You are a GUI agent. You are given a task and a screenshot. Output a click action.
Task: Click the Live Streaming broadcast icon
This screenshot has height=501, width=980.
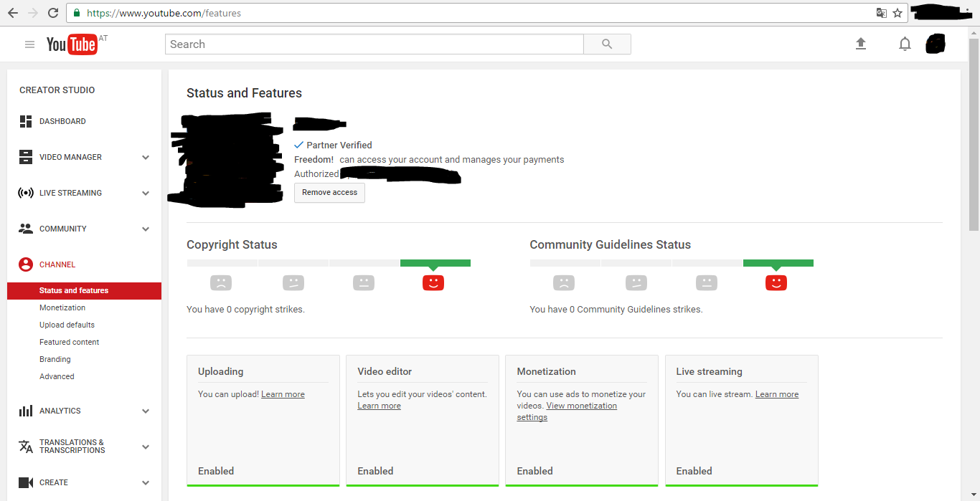click(x=26, y=193)
